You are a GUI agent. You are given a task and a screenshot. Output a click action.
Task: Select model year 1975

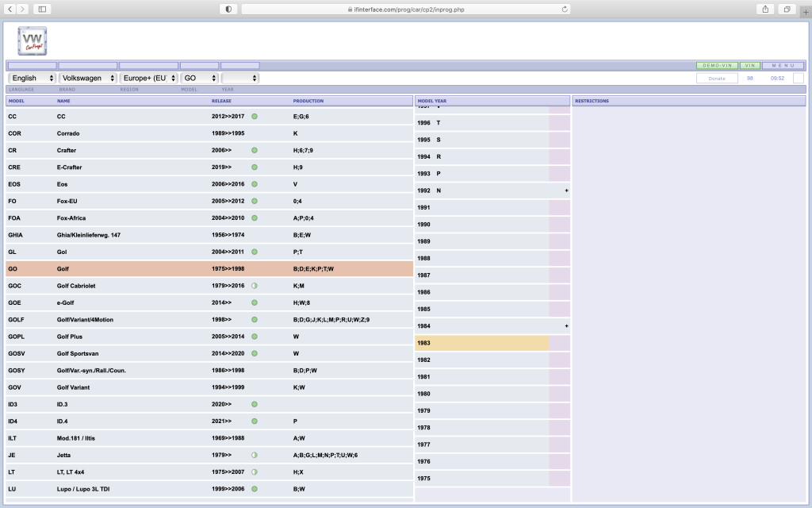[482, 479]
